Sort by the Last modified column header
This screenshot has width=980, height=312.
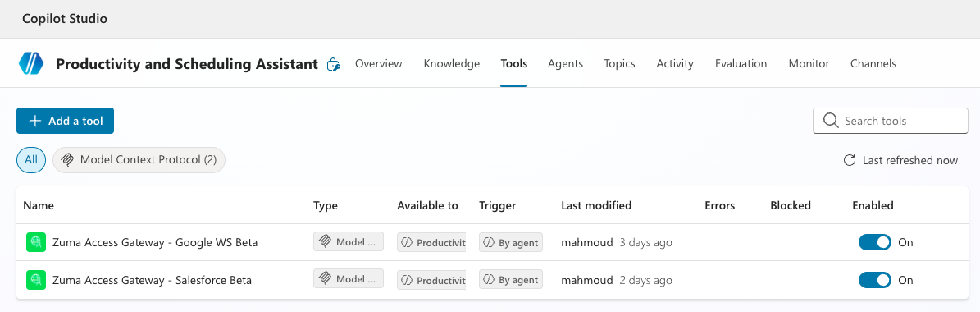(x=596, y=205)
